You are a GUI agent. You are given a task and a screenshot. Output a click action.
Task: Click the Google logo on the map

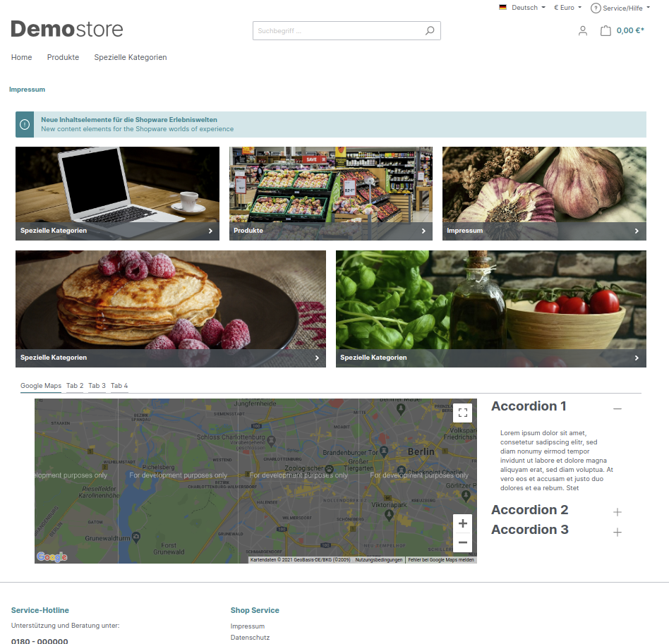point(52,557)
